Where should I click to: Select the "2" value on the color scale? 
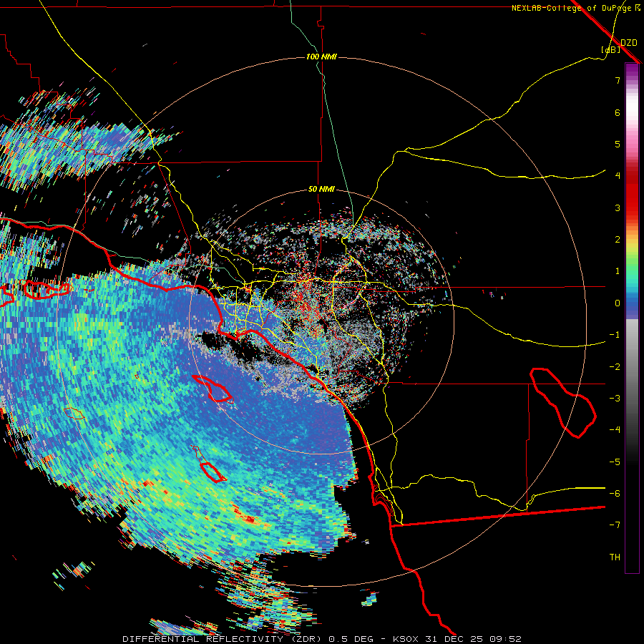tap(618, 240)
